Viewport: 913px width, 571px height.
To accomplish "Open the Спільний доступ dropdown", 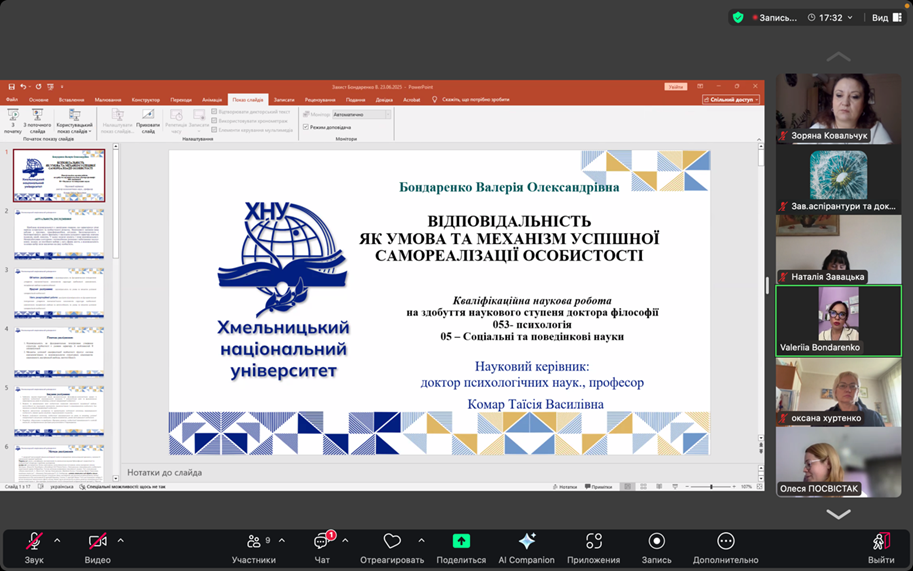I will point(731,100).
